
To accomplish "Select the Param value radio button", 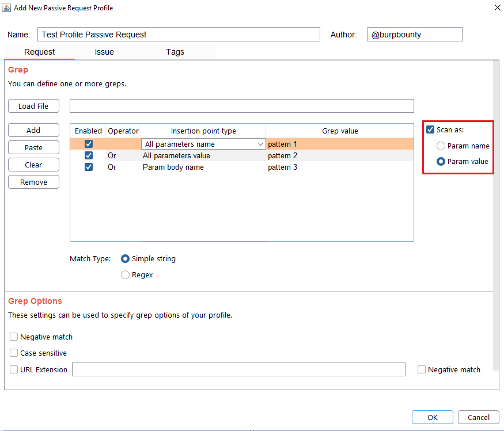I will [x=441, y=162].
